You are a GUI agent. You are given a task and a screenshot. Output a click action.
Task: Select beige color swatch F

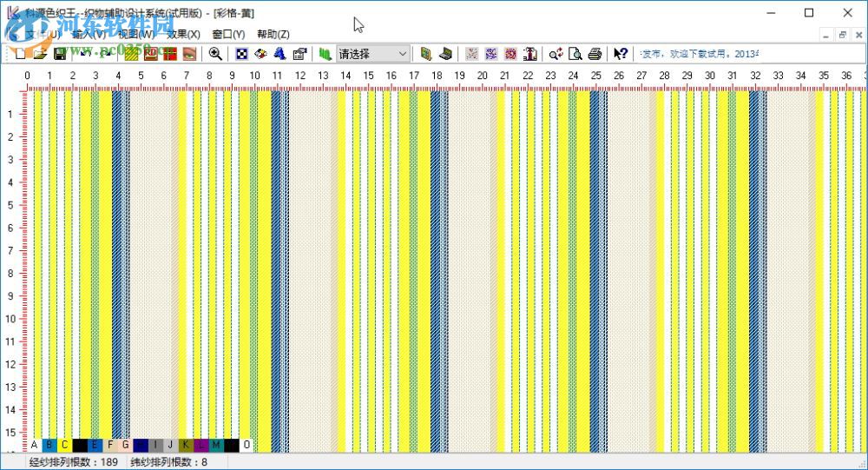[x=110, y=445]
